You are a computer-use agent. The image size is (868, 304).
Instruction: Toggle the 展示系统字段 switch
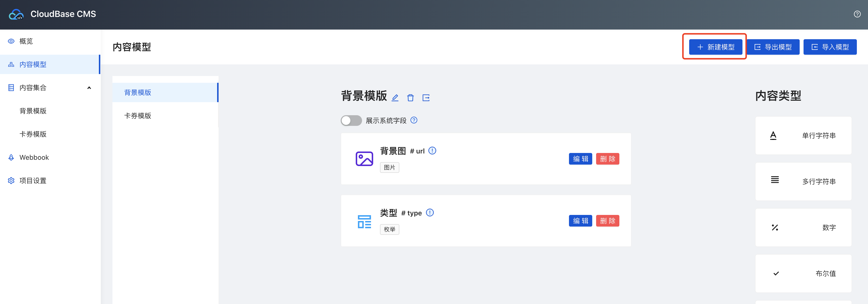pyautogui.click(x=351, y=121)
